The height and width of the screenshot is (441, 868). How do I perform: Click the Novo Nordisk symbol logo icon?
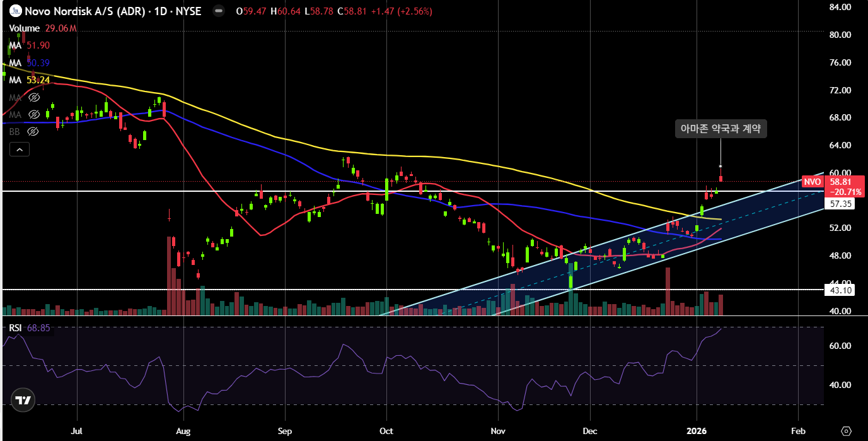pyautogui.click(x=14, y=11)
